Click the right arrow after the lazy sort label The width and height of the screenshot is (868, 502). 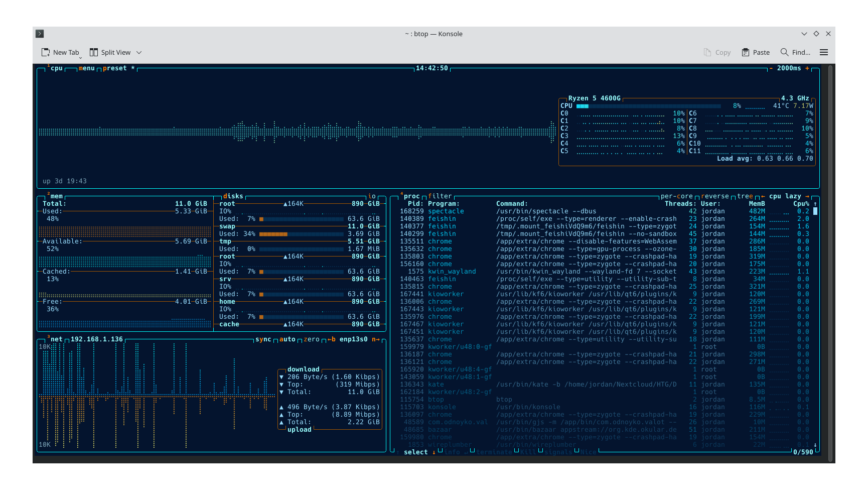coord(807,196)
